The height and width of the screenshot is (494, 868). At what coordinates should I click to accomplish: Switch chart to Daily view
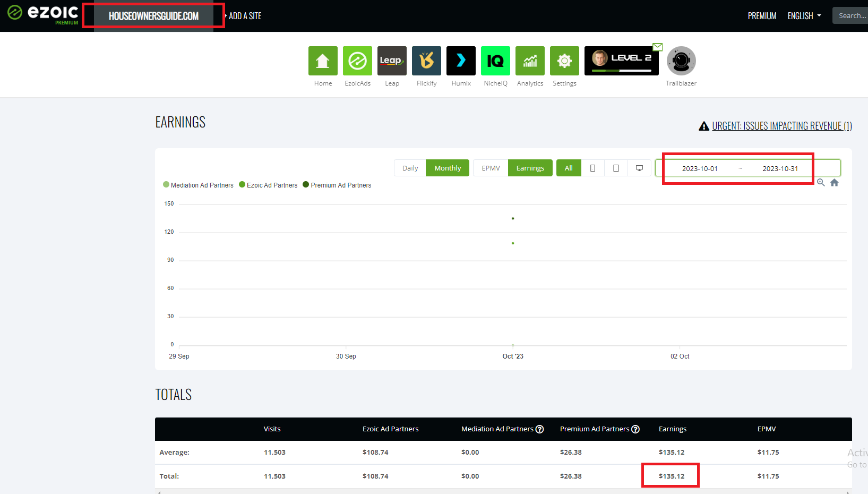pos(410,168)
